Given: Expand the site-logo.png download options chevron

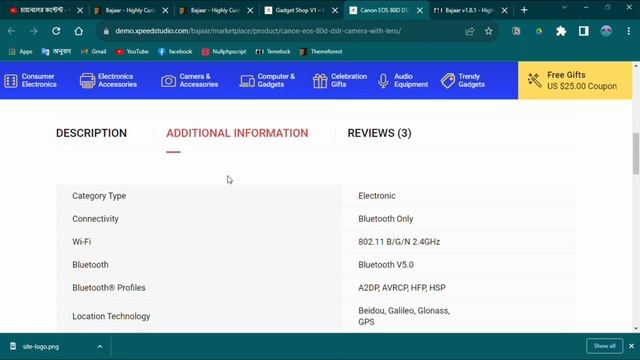Looking at the screenshot, I should [100, 347].
